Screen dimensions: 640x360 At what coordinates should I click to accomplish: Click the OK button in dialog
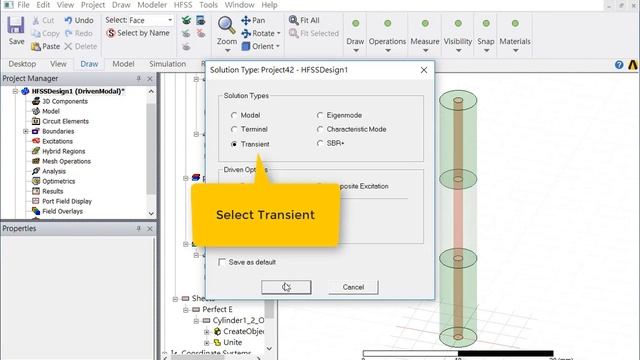click(x=286, y=287)
